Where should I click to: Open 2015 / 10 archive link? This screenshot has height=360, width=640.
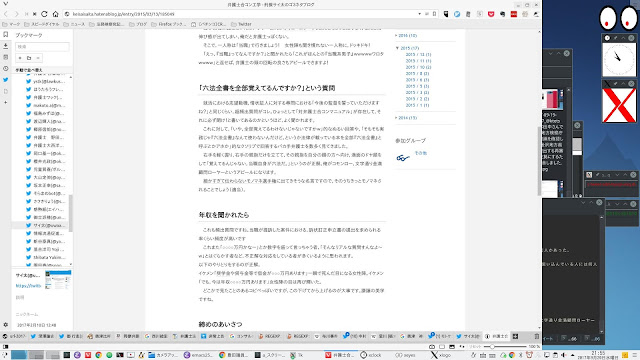pyautogui.click(x=418, y=67)
